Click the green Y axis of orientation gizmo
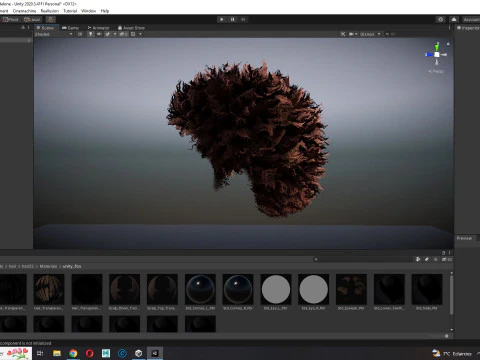The image size is (480, 360). pos(437,47)
